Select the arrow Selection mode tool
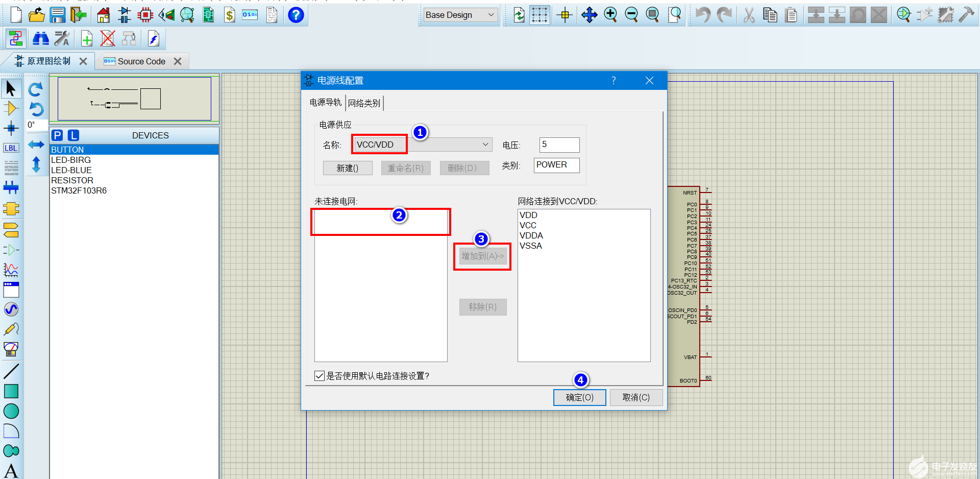The height and width of the screenshot is (479, 980). tap(11, 88)
